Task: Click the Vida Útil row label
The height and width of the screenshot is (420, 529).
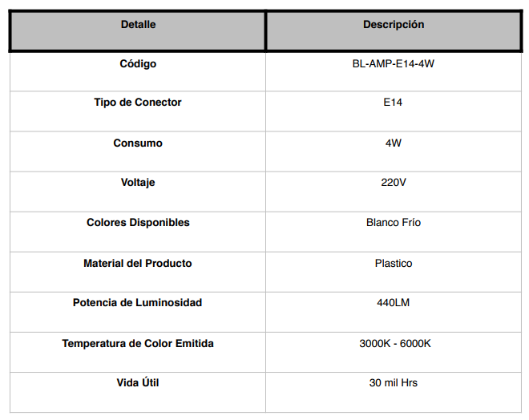Action: pos(138,382)
